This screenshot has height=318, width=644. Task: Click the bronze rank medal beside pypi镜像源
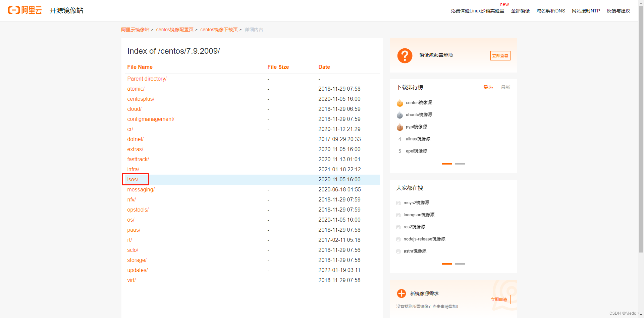click(x=400, y=127)
